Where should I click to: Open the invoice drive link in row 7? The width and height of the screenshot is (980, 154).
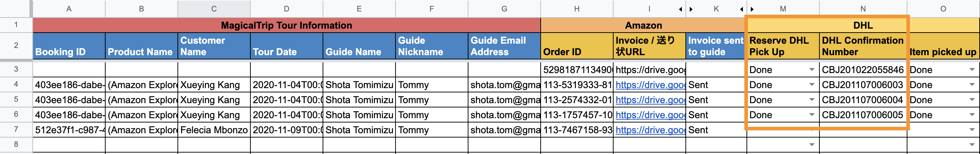[650, 130]
